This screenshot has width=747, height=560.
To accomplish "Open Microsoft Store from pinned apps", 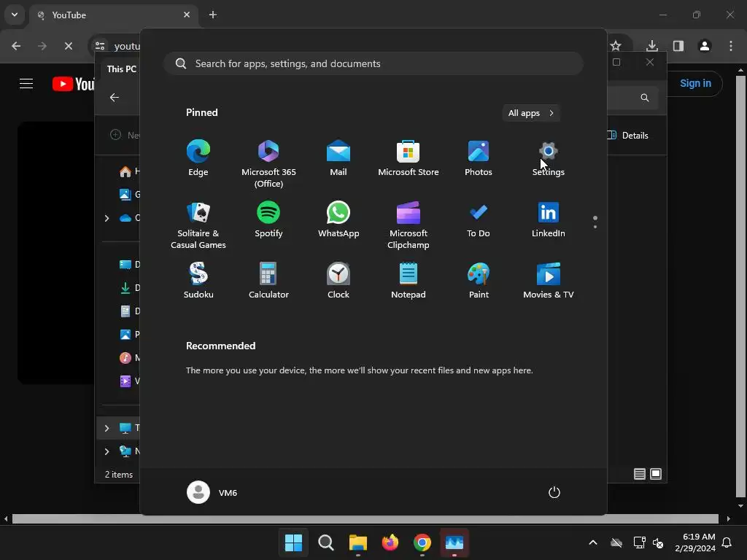I will (409, 158).
